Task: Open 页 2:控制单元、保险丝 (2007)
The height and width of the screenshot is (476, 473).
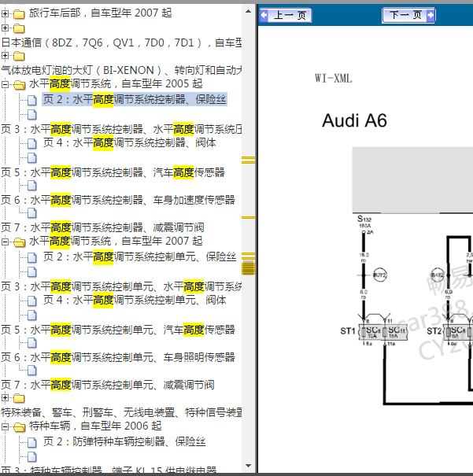Action: point(139,256)
